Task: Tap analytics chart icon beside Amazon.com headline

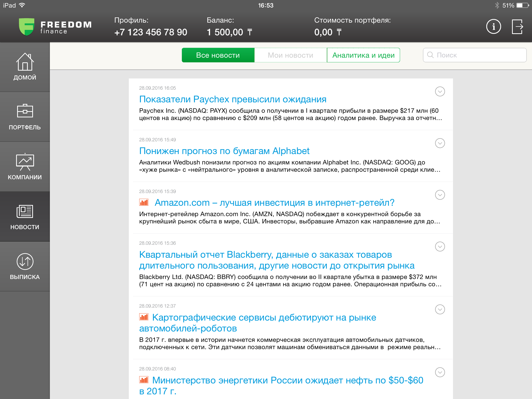Action: click(144, 202)
